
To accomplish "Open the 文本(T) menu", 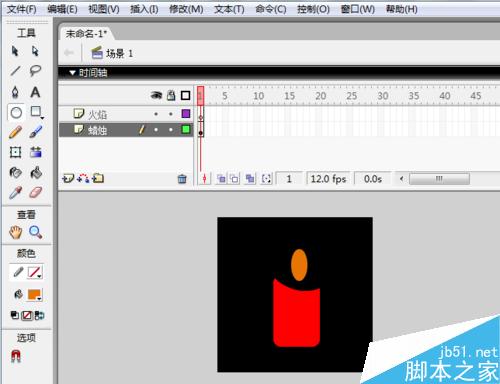I will (229, 9).
